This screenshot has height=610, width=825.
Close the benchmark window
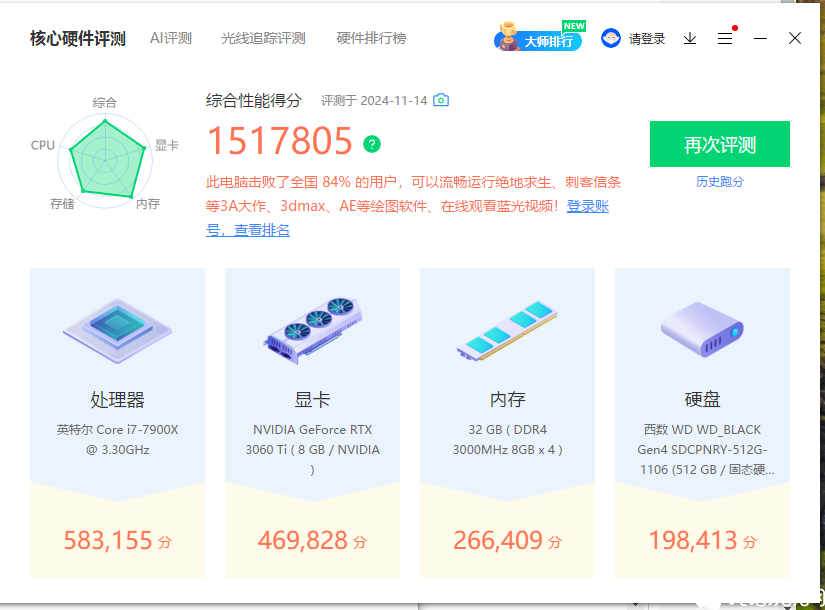(795, 38)
